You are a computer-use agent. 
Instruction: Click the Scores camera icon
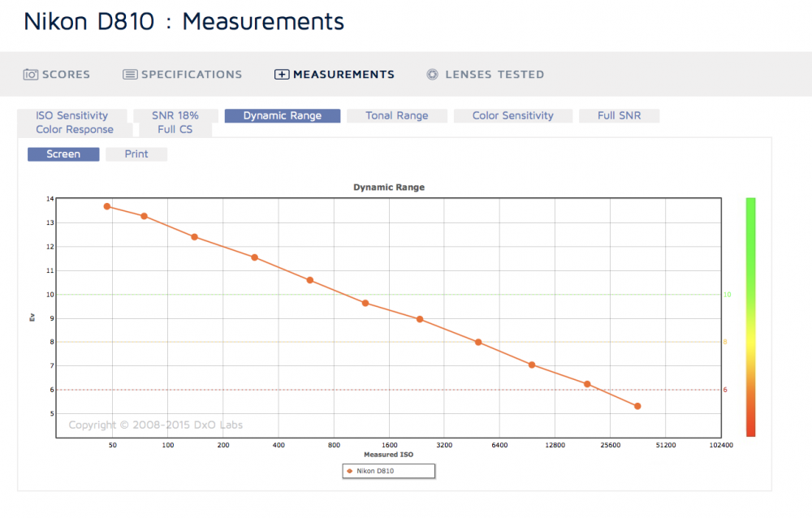[x=31, y=75]
